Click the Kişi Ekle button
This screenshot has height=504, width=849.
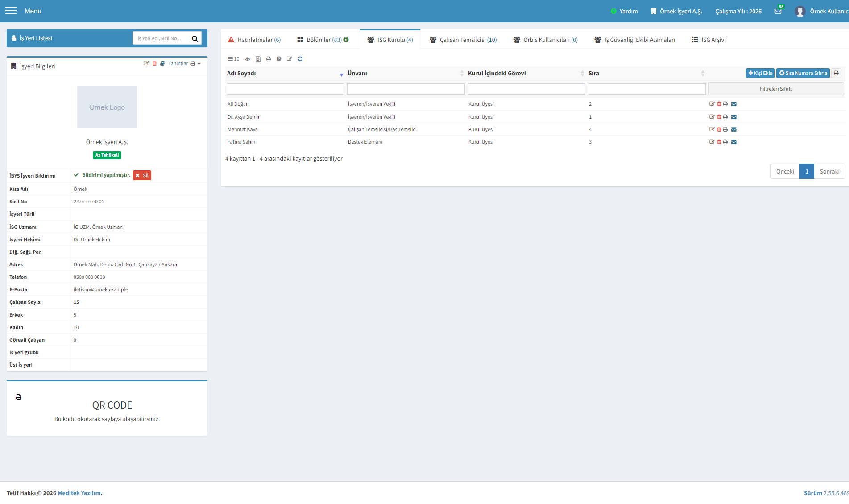coord(760,73)
